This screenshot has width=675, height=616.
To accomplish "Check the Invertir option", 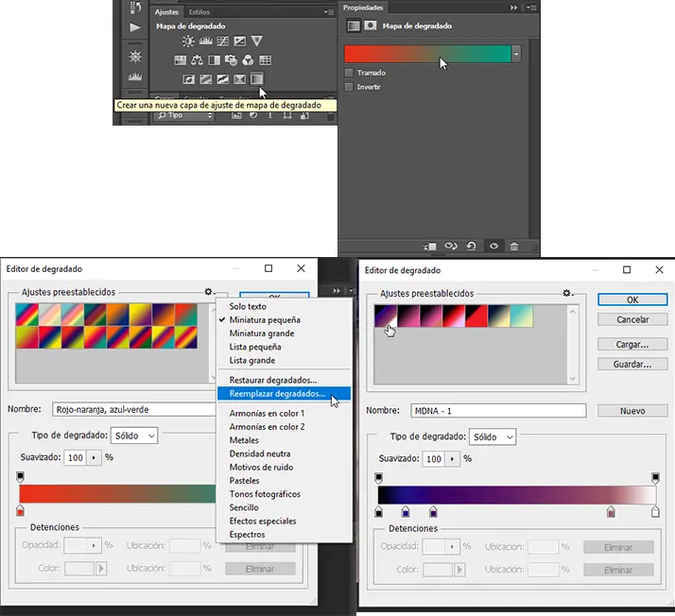I will 350,87.
